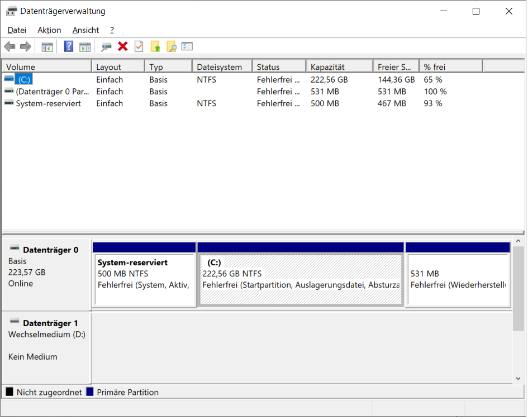Click the 223,57 GB disk size text
The width and height of the screenshot is (528, 420).
(x=27, y=272)
